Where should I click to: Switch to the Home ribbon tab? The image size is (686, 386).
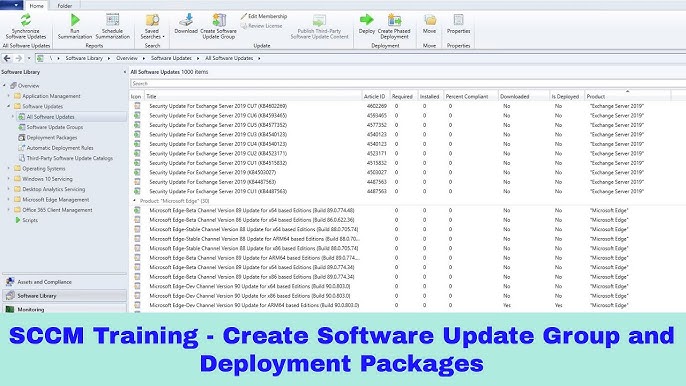tap(36, 6)
